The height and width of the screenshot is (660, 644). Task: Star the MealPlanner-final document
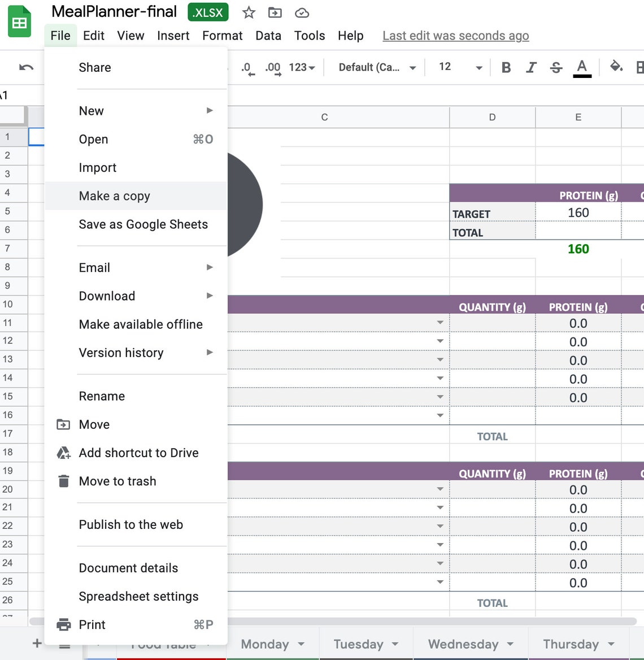click(249, 12)
